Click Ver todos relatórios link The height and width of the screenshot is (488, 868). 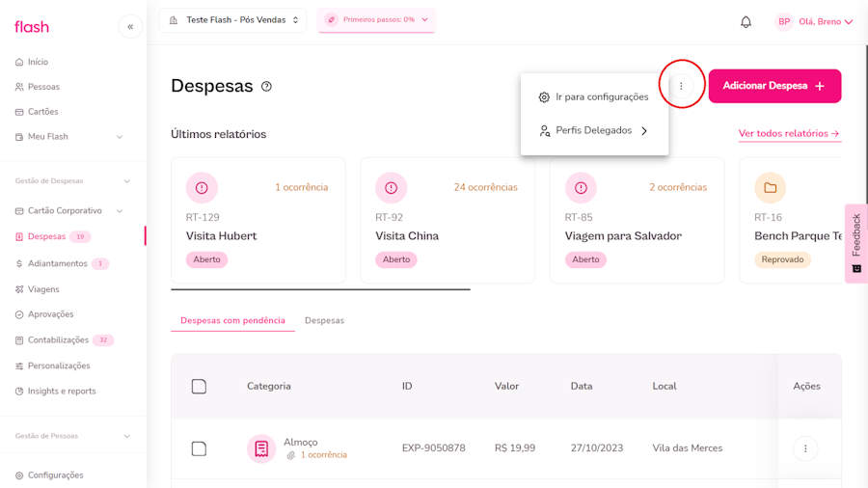789,134
